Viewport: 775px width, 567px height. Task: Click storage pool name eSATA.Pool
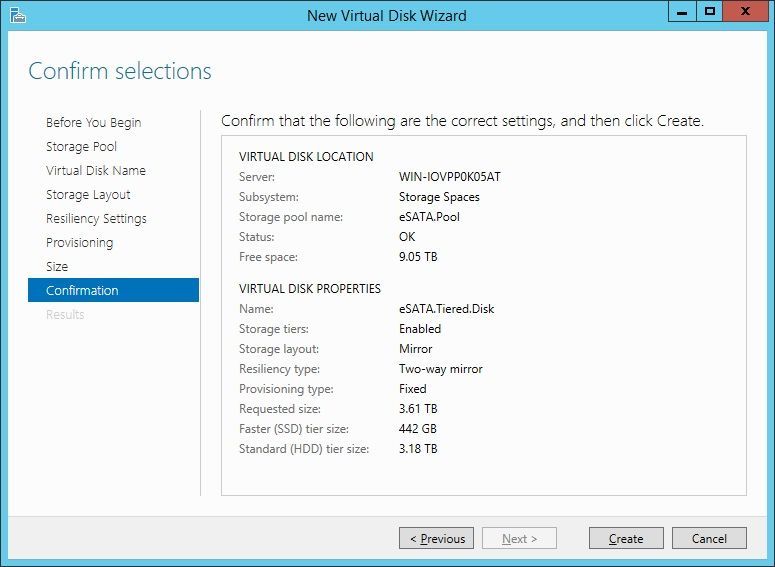pos(429,217)
